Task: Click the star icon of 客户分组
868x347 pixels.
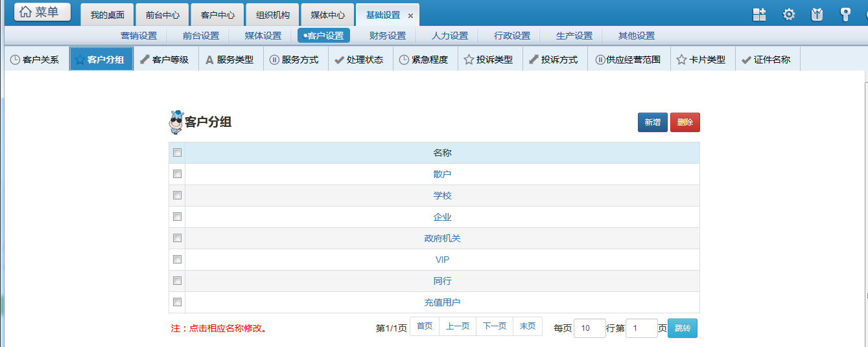Action: [x=80, y=60]
